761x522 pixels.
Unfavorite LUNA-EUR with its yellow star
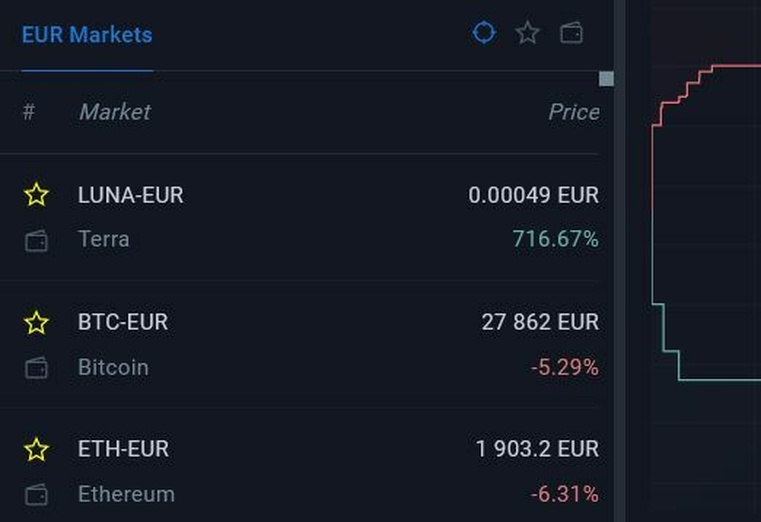36,195
